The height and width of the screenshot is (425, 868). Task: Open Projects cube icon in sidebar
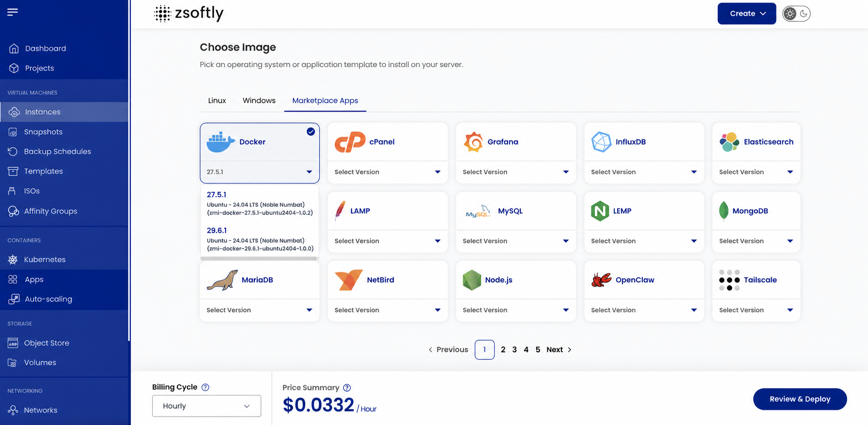pyautogui.click(x=14, y=68)
